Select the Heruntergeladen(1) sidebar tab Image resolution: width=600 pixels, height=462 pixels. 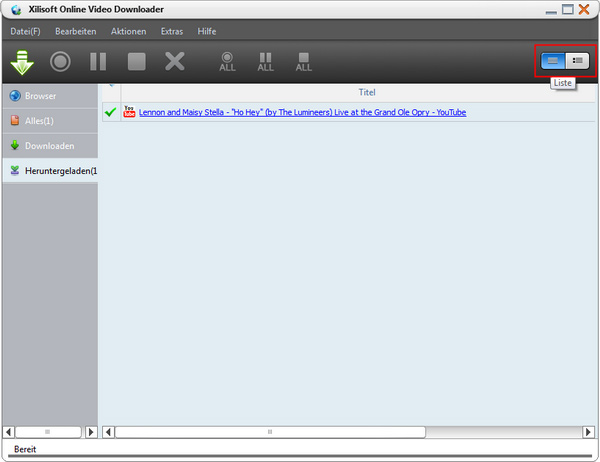click(50, 171)
